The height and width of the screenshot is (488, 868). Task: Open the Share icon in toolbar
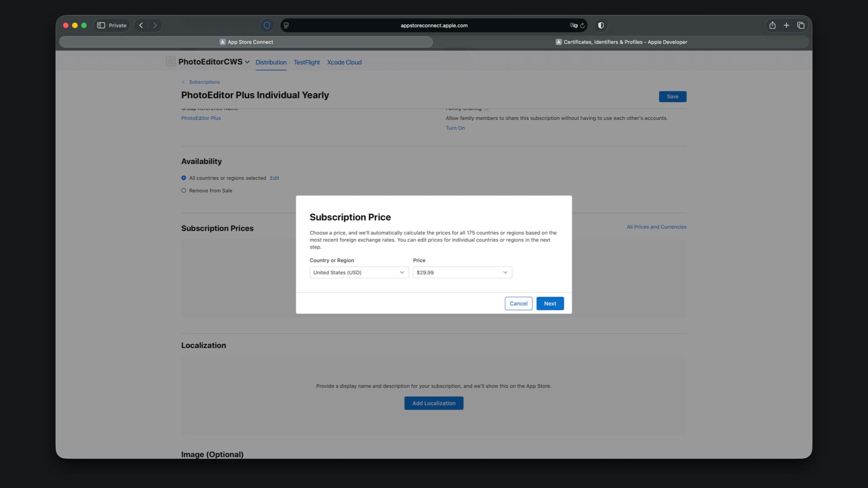[x=772, y=25]
